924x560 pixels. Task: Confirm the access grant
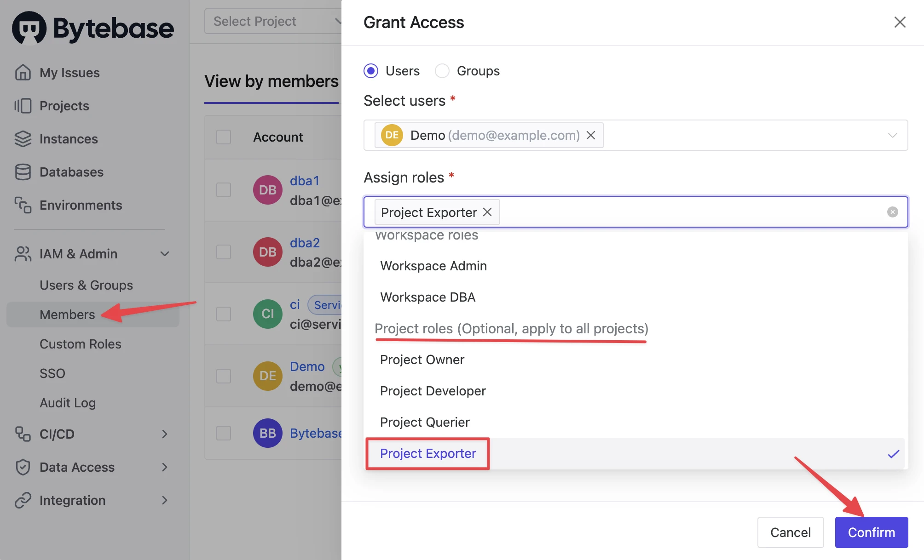(872, 532)
